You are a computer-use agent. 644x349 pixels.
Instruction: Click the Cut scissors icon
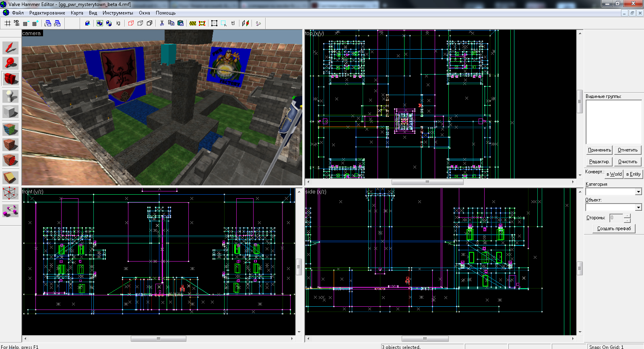pyautogui.click(x=162, y=23)
